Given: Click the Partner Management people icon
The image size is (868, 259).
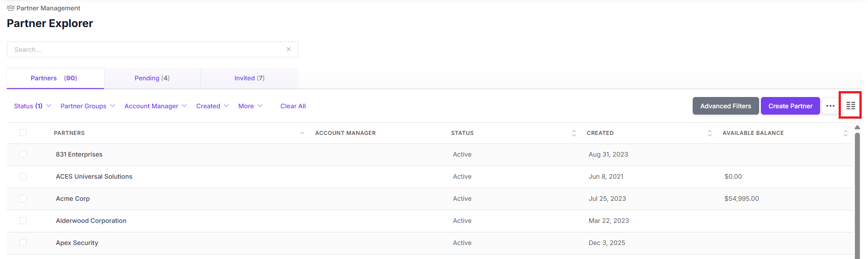Looking at the screenshot, I should point(10,8).
